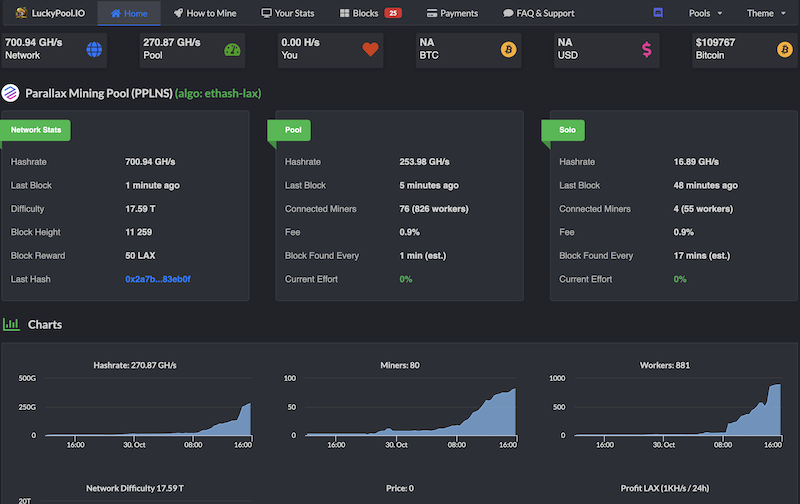Open the FAQ & Support page
Image resolution: width=800 pixels, height=504 pixels.
click(x=539, y=13)
